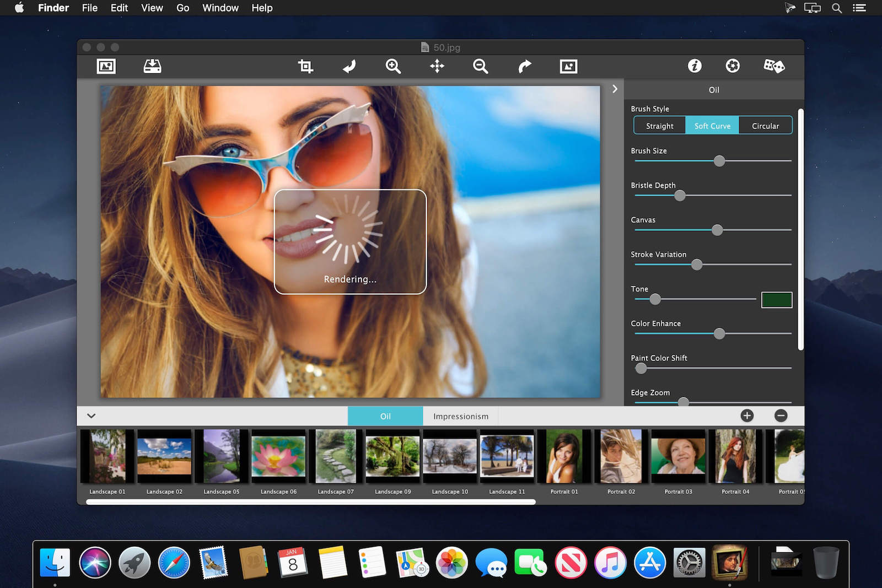Open the Window menu
Image resolution: width=882 pixels, height=588 pixels.
[x=220, y=8]
